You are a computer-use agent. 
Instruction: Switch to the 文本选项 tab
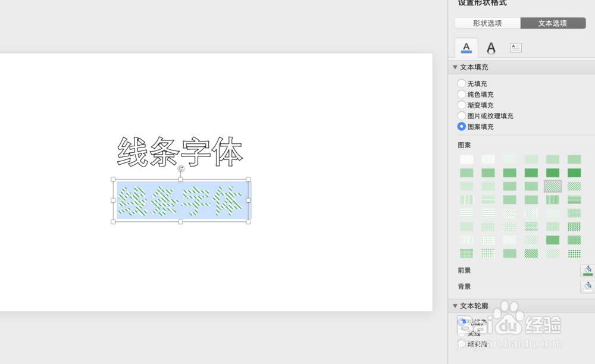click(553, 23)
